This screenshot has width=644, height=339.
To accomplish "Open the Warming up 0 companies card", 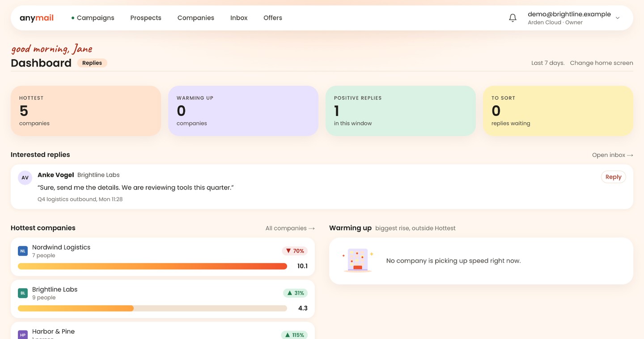I will pos(243,111).
